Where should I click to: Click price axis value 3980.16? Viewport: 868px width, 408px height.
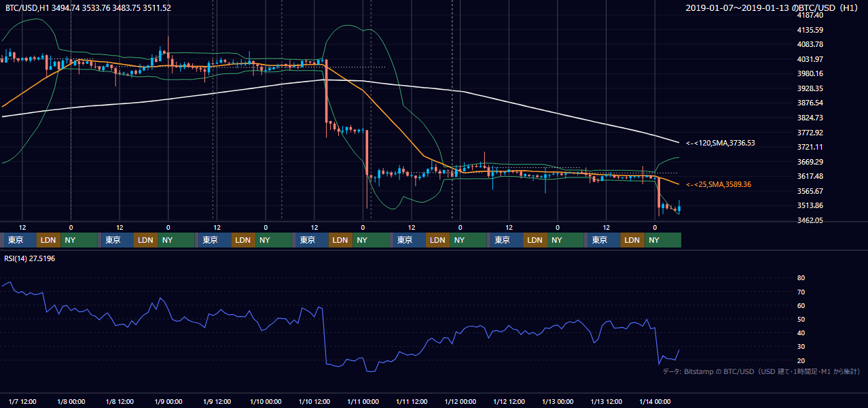point(810,73)
